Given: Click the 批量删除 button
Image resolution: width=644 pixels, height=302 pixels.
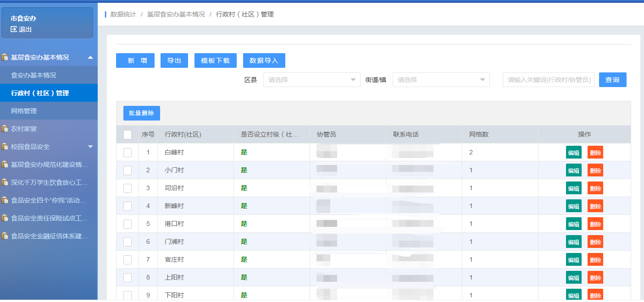Looking at the screenshot, I should click(142, 113).
